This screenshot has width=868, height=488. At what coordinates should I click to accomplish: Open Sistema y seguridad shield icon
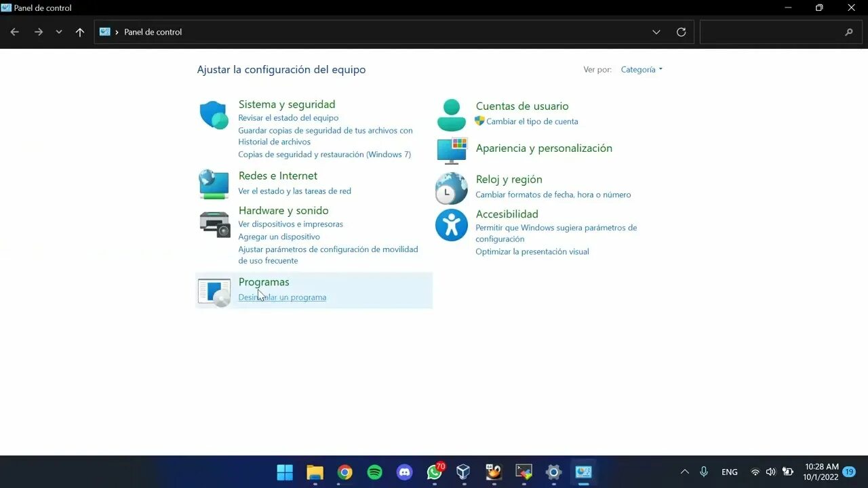tap(214, 115)
